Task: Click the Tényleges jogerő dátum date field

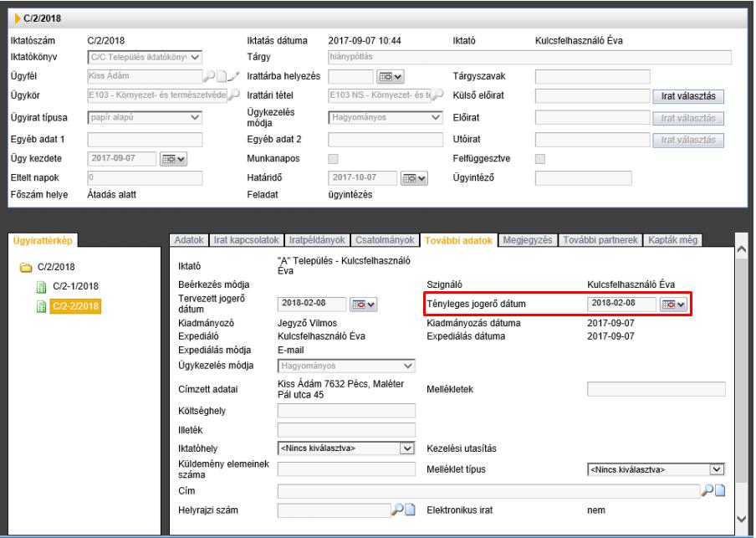Action: (621, 304)
